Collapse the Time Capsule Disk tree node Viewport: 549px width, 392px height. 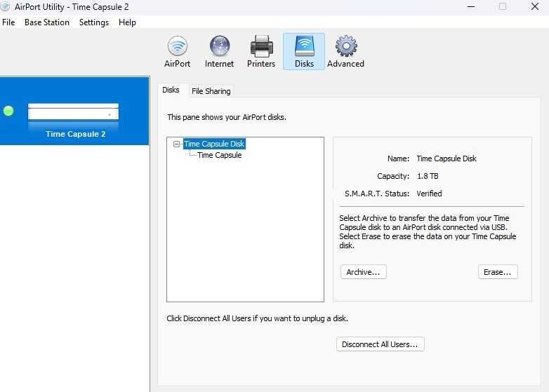pos(176,144)
